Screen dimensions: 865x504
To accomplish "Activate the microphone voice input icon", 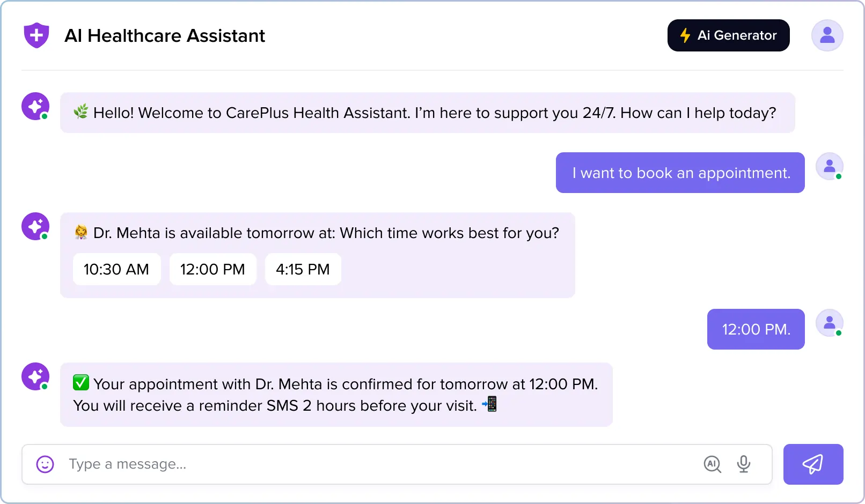I will (x=744, y=464).
